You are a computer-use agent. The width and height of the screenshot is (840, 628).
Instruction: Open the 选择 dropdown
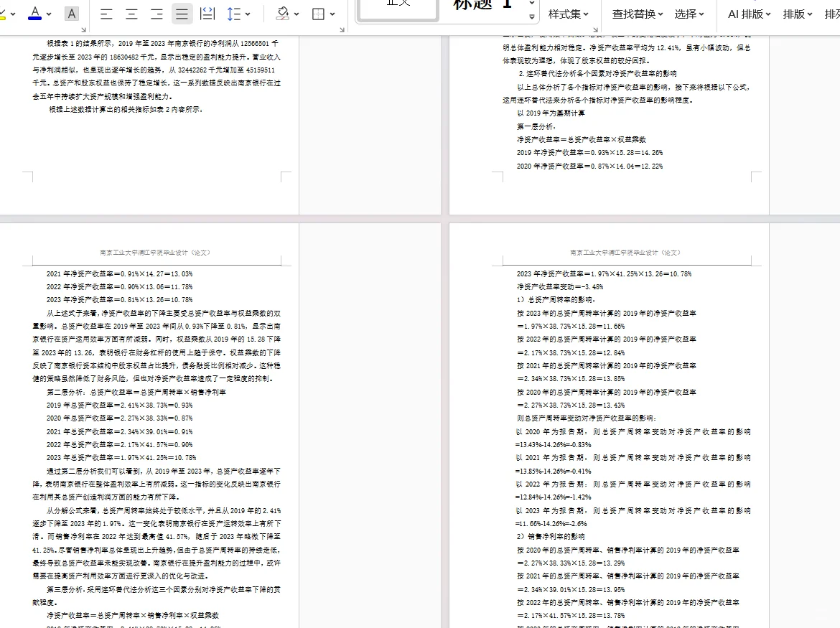[x=689, y=14]
